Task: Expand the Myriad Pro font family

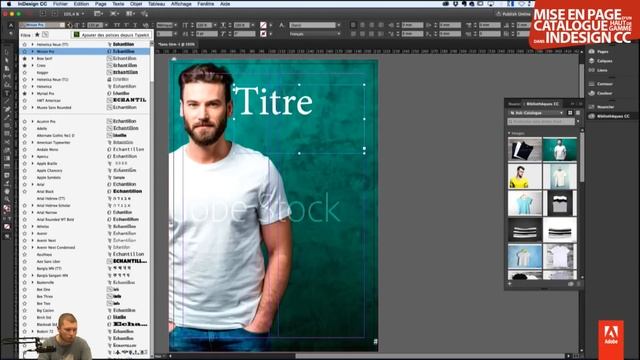Action: coord(33,93)
